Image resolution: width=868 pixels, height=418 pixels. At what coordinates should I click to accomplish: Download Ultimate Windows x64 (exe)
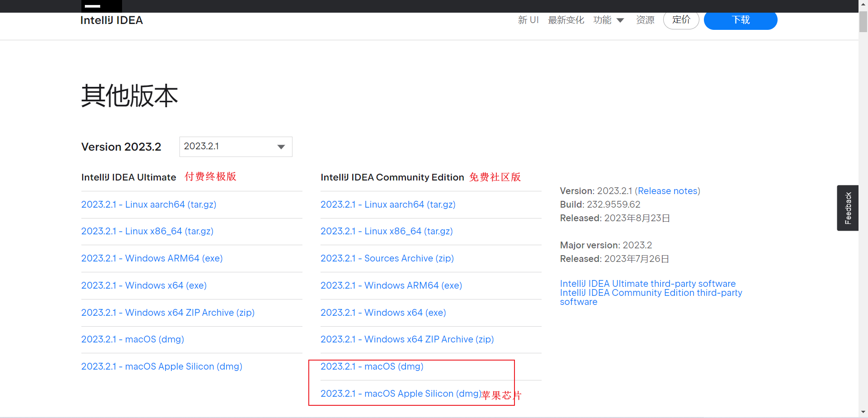tap(144, 285)
